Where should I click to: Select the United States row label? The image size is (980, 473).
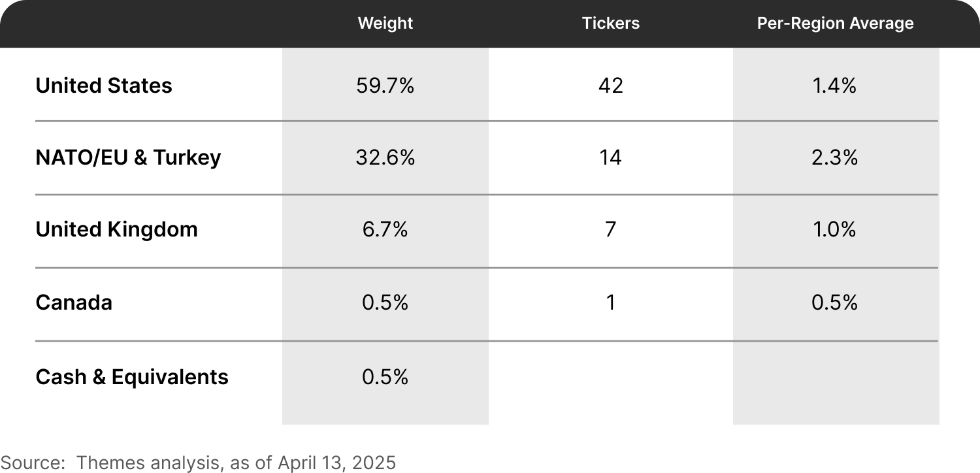(x=104, y=86)
